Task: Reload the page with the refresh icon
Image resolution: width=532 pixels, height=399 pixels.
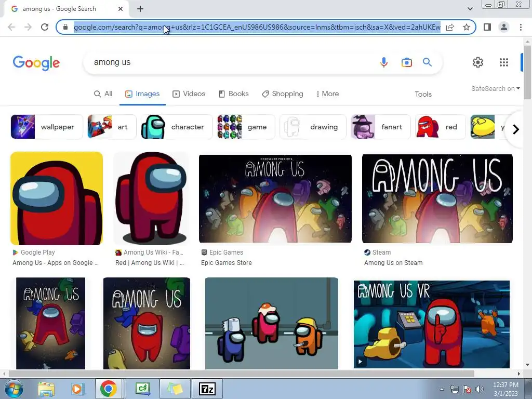Action: [x=45, y=27]
